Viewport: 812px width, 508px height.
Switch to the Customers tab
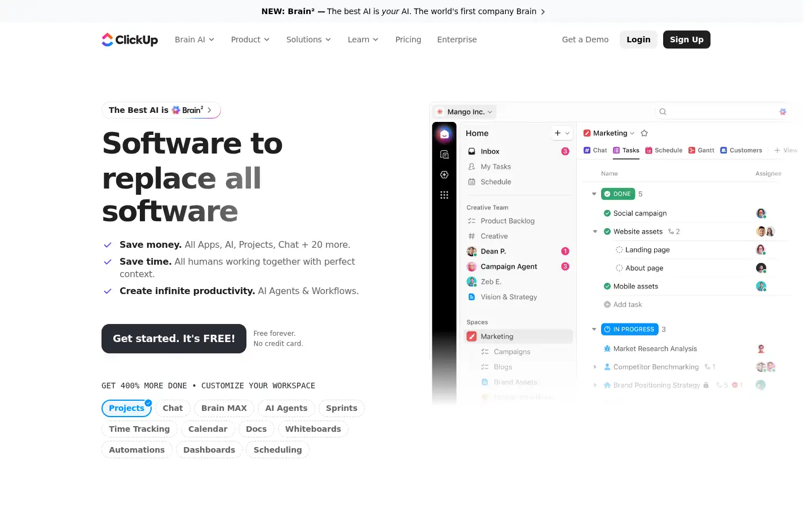pos(741,150)
